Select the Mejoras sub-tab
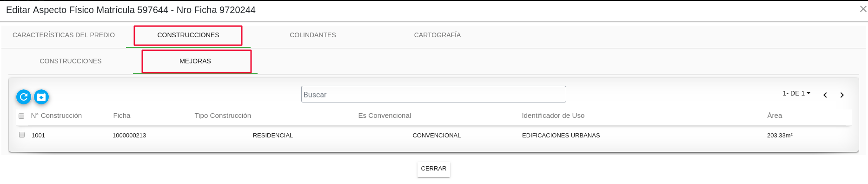The height and width of the screenshot is (184, 868). pyautogui.click(x=195, y=61)
